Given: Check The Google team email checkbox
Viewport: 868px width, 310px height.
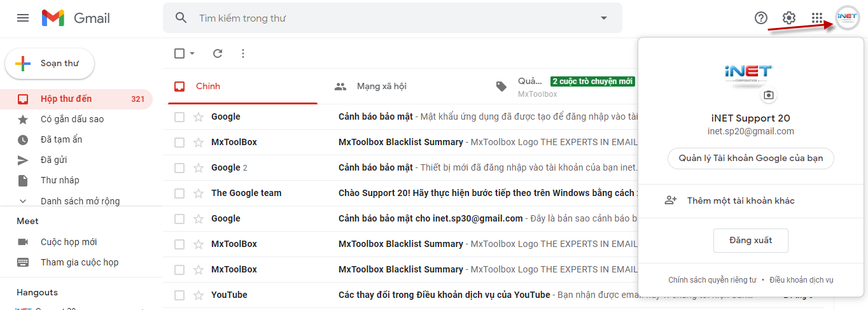Looking at the screenshot, I should click(179, 194).
